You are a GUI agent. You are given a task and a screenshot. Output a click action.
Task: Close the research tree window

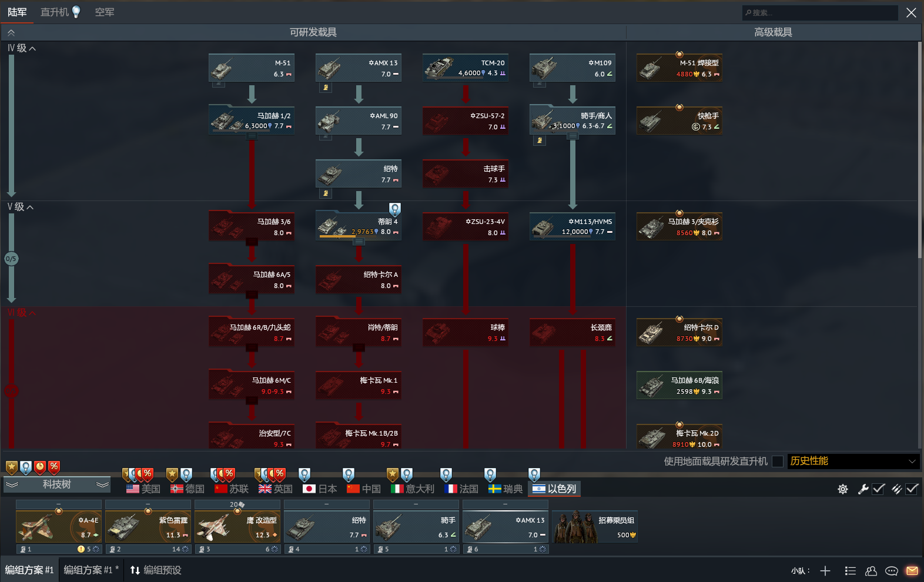[911, 12]
